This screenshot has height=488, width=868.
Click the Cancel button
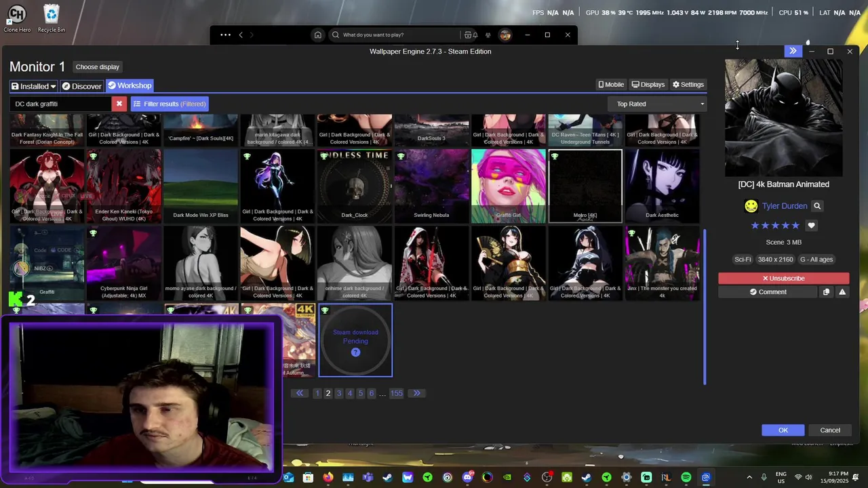[830, 430]
